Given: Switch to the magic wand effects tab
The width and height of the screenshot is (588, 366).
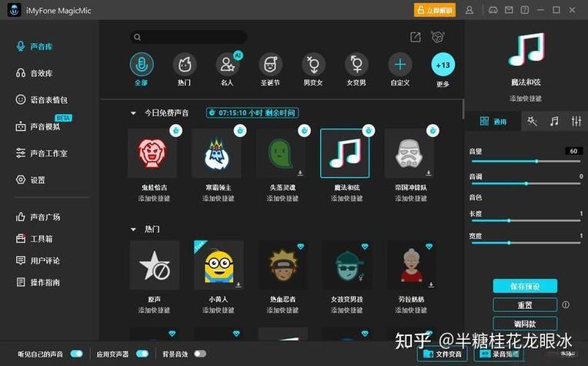Looking at the screenshot, I should pos(532,121).
